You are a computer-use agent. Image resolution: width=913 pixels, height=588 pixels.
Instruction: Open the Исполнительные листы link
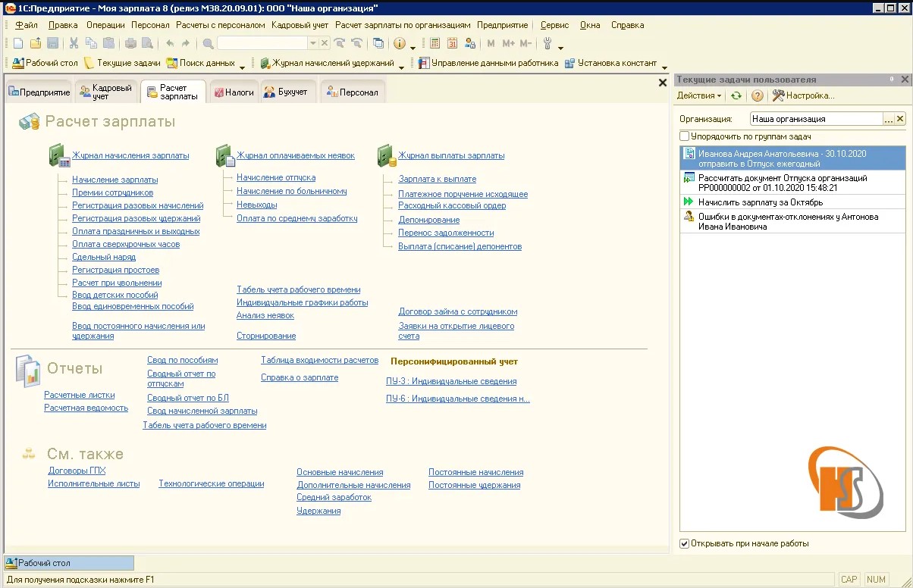94,483
